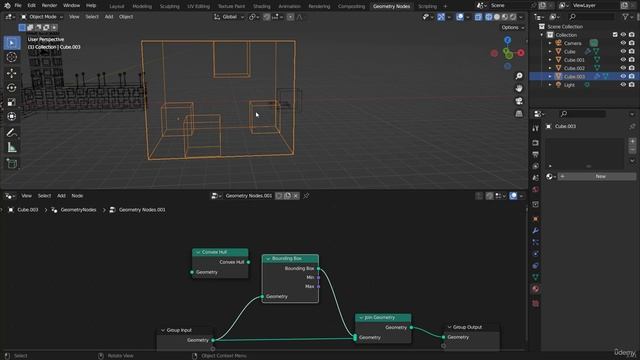The height and width of the screenshot is (360, 640).
Task: Click the pan view hand icon
Action: click(519, 89)
